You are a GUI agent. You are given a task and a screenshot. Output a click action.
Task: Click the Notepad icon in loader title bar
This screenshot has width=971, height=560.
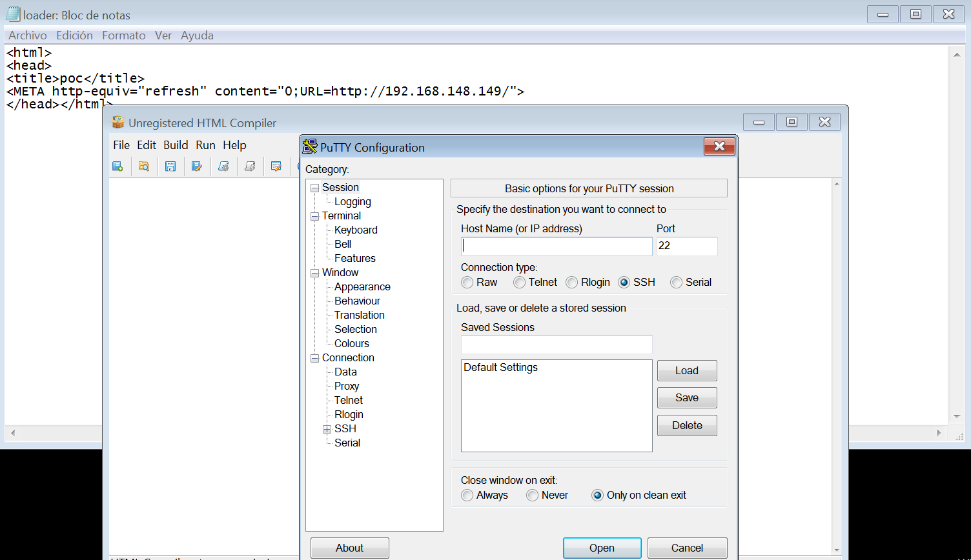tap(13, 14)
